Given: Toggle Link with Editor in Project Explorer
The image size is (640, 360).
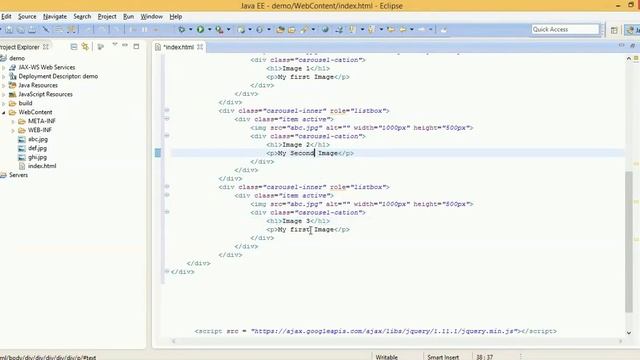Looking at the screenshot, I should pos(85,47).
